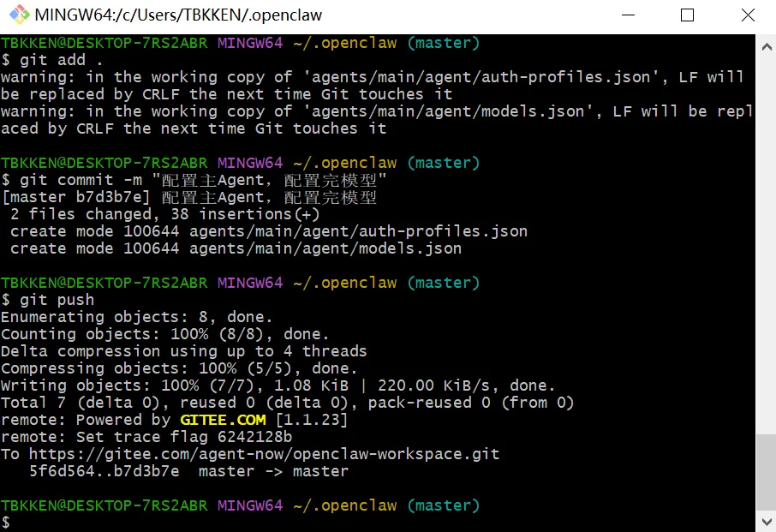The image size is (776, 532).
Task: Maximize the MINGW64 terminal window
Action: (x=687, y=15)
